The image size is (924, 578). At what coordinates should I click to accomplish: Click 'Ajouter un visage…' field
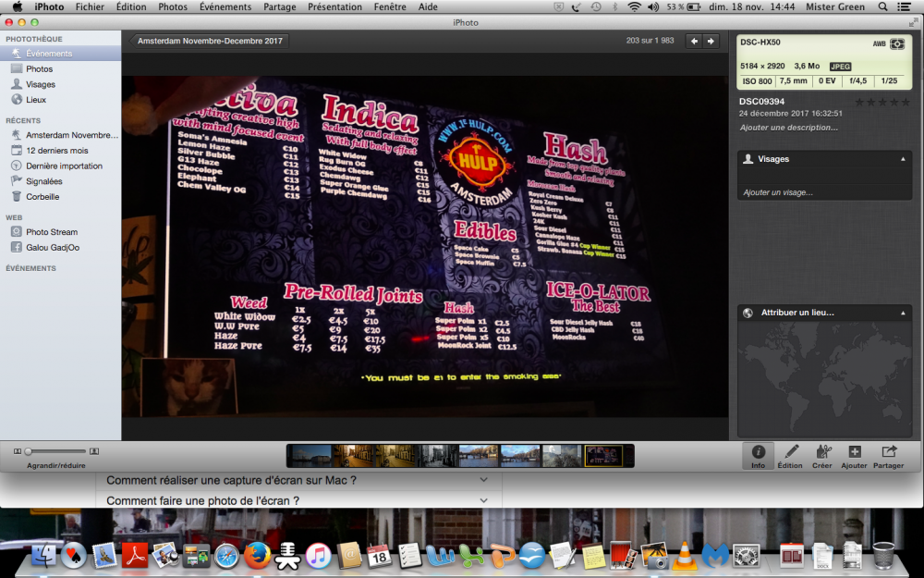[x=778, y=192]
